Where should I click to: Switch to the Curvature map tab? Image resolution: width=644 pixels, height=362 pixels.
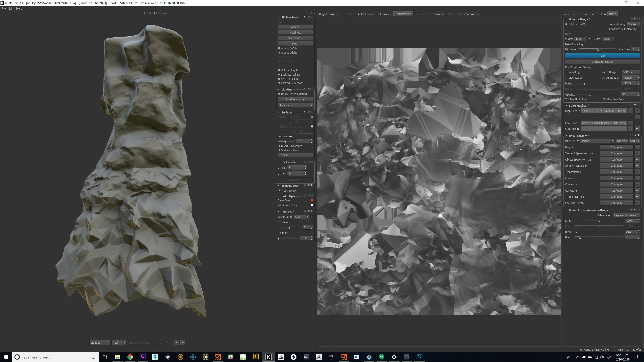439,14
